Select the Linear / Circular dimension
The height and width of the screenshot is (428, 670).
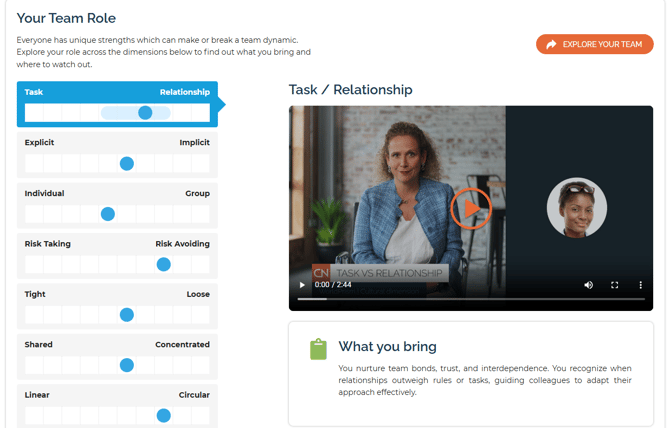(x=117, y=406)
